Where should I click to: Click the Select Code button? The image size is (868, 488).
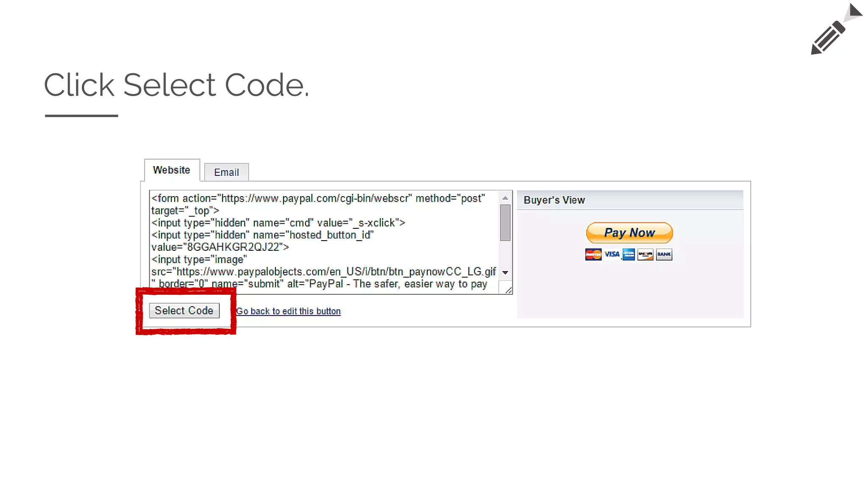click(184, 311)
